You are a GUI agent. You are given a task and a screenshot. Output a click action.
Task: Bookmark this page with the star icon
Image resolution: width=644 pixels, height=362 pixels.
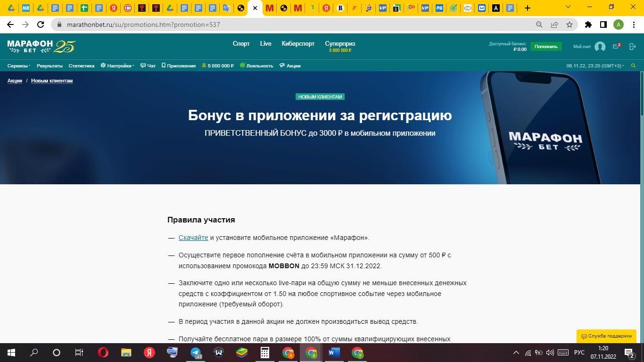click(569, 25)
